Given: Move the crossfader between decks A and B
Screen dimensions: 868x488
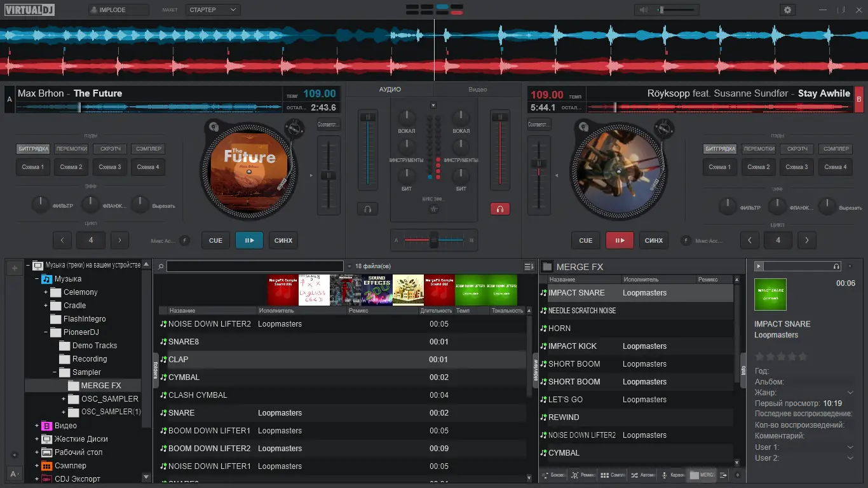Looking at the screenshot, I should point(434,240).
